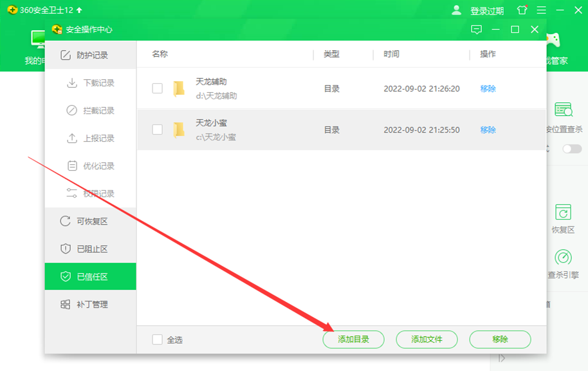The image size is (588, 371).
Task: Check the 天龙小蜜 row checkbox
Action: coord(157,129)
